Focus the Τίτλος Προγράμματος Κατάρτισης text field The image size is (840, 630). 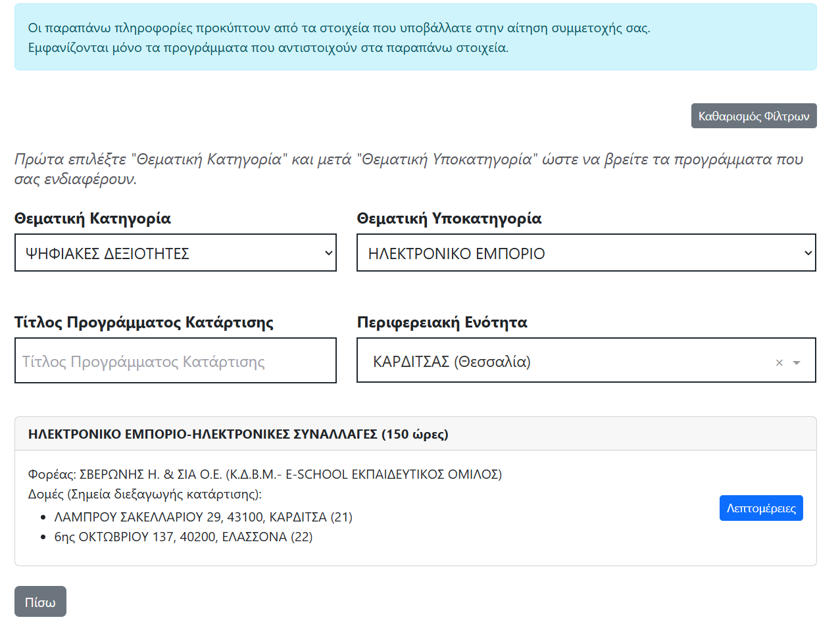[x=175, y=361]
